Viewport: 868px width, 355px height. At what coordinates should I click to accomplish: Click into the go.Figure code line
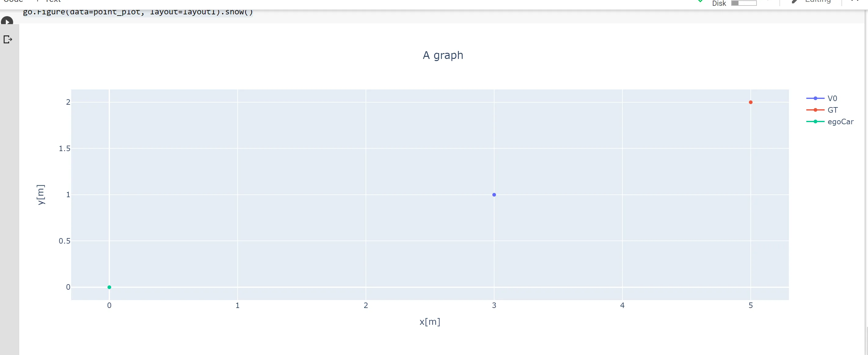pos(138,12)
